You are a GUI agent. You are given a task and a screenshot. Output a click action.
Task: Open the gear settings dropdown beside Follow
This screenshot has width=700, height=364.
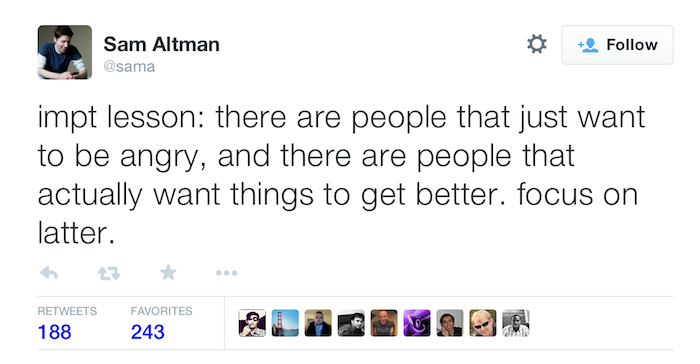(x=537, y=44)
